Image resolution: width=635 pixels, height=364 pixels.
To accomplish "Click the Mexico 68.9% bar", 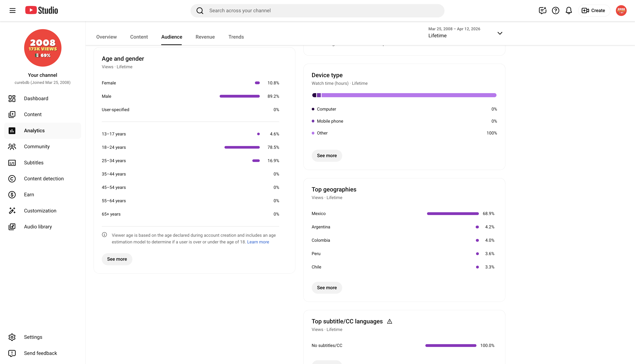I will click(453, 214).
